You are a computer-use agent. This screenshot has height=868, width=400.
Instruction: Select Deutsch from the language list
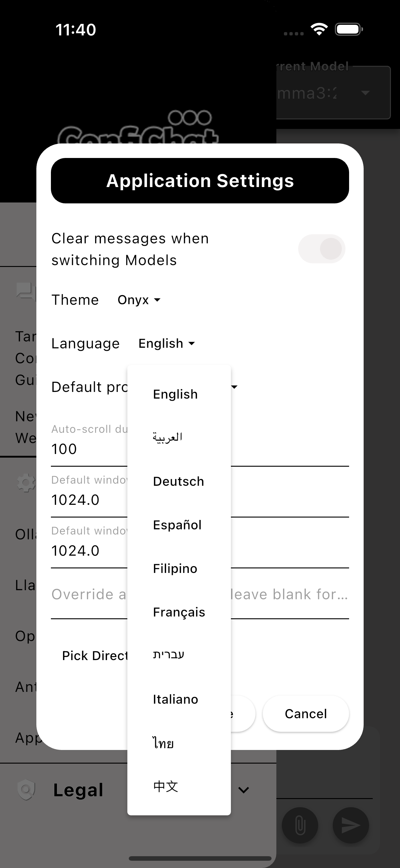pos(179,481)
